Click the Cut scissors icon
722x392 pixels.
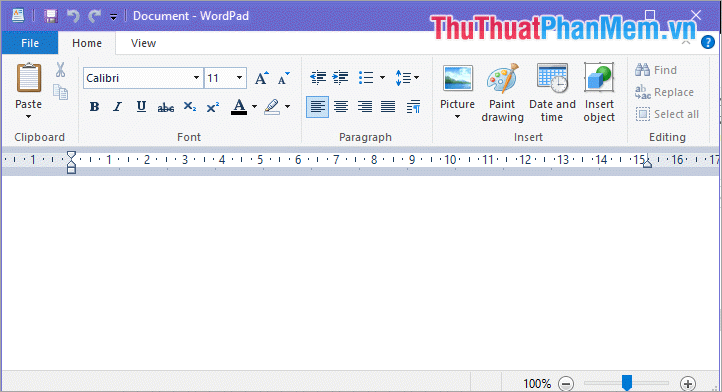click(x=60, y=70)
